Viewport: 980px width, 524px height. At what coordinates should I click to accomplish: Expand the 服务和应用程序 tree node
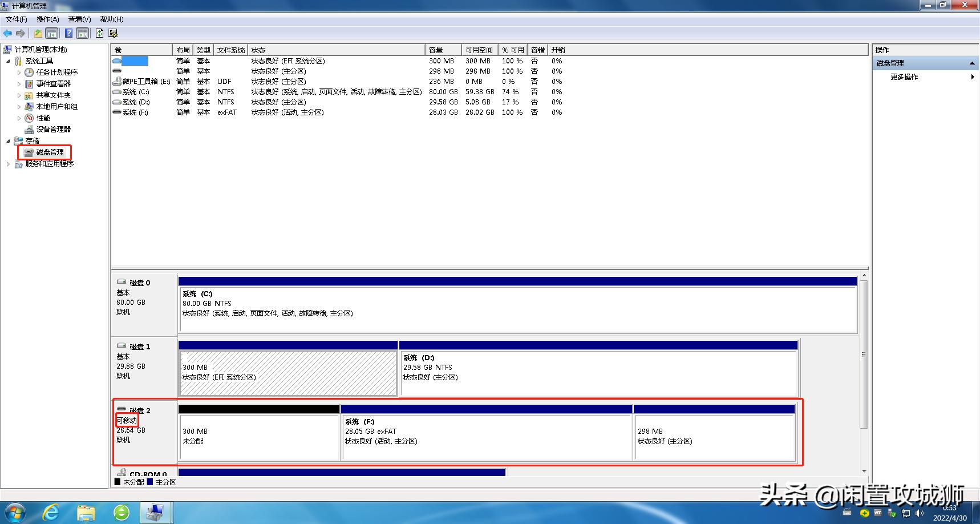[7, 164]
